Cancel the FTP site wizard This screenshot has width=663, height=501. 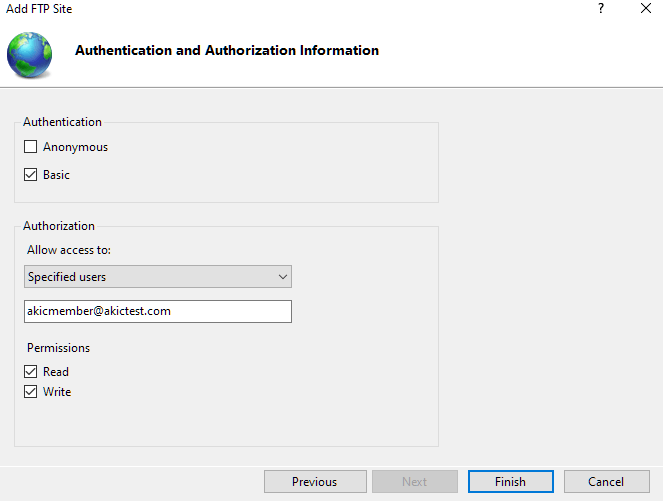point(606,482)
